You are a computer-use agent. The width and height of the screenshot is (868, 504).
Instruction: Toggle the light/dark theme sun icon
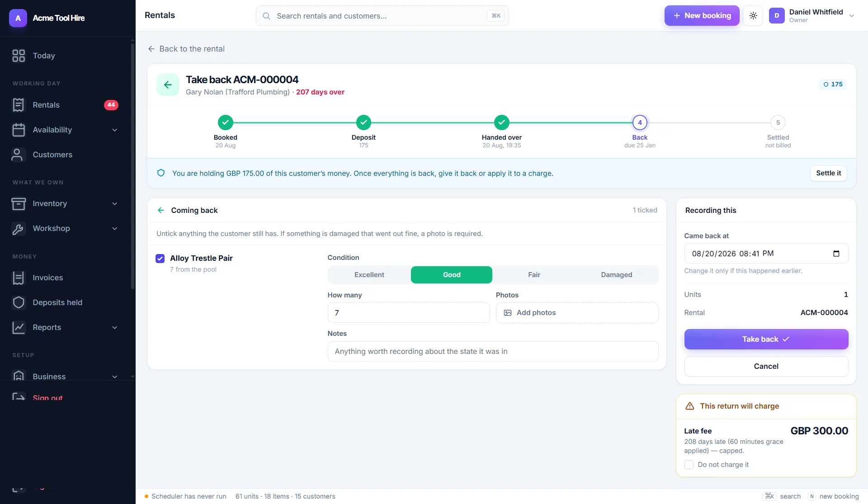(753, 16)
